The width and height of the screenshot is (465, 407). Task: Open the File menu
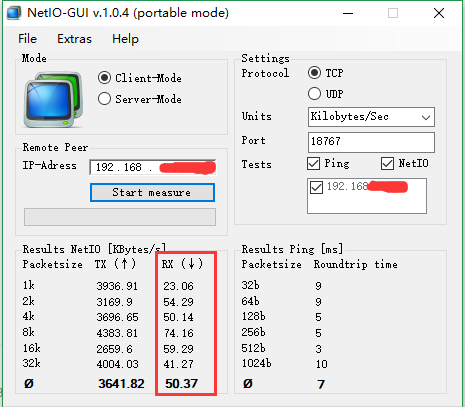point(27,39)
